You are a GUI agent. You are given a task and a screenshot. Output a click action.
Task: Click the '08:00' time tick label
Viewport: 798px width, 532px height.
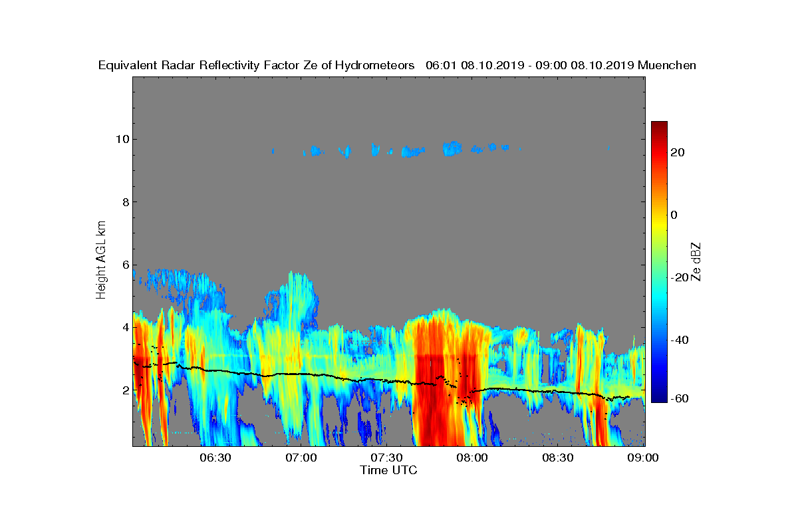coord(472,458)
